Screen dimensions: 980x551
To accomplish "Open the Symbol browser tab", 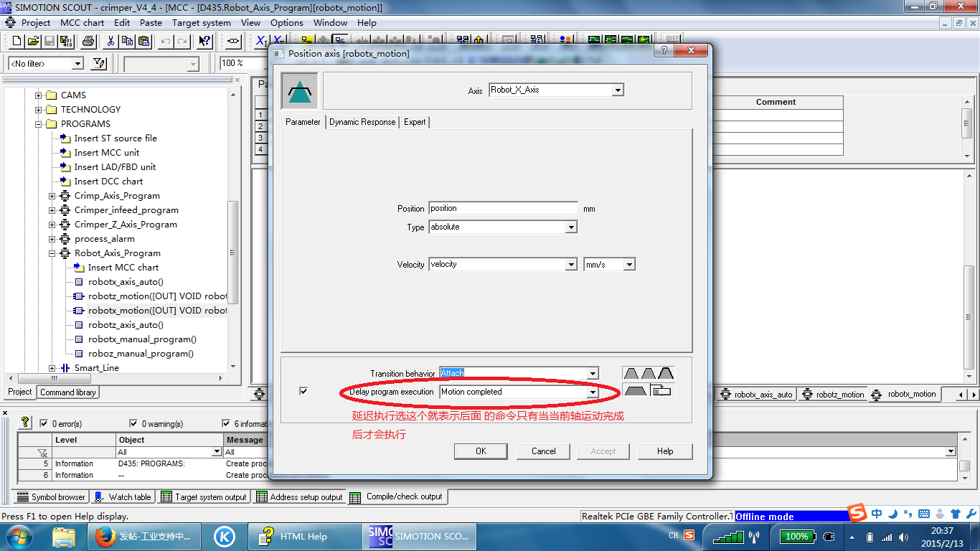I will click(x=52, y=496).
